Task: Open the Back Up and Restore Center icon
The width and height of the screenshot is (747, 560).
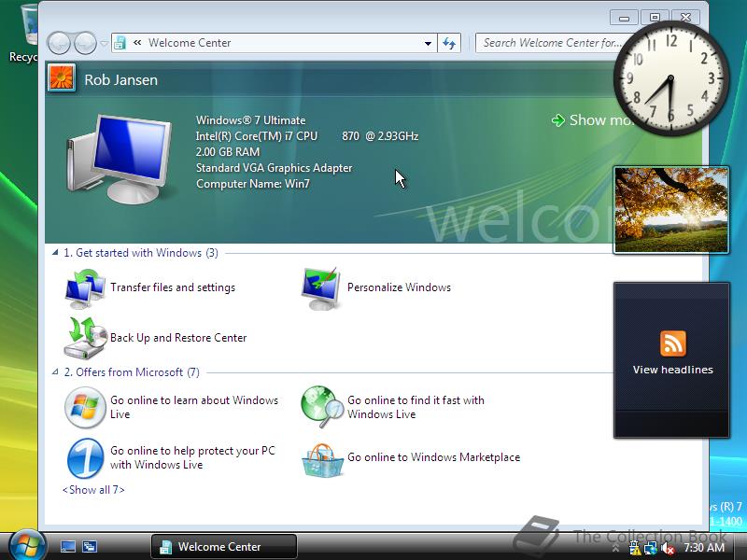Action: pos(85,338)
